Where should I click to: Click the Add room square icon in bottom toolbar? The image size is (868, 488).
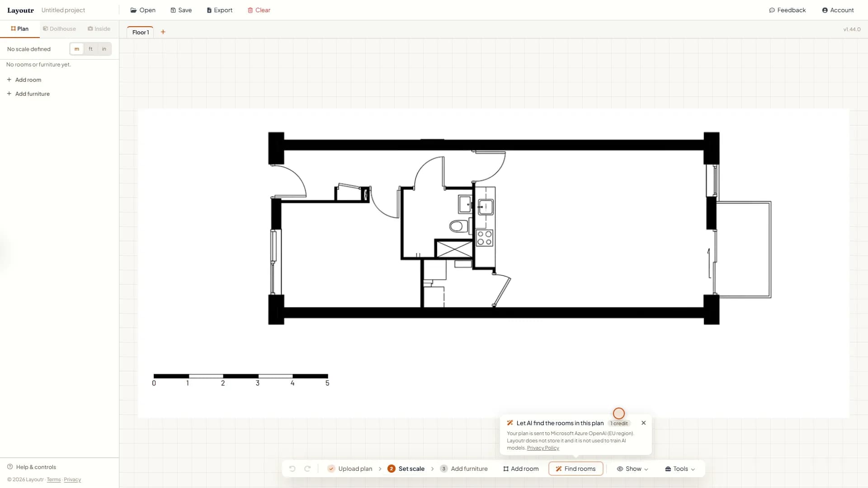pos(506,469)
